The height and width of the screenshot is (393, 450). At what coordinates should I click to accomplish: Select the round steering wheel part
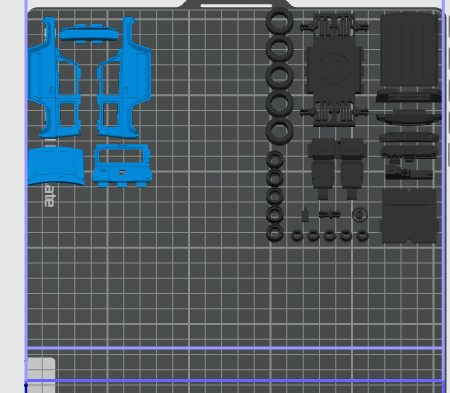click(360, 214)
